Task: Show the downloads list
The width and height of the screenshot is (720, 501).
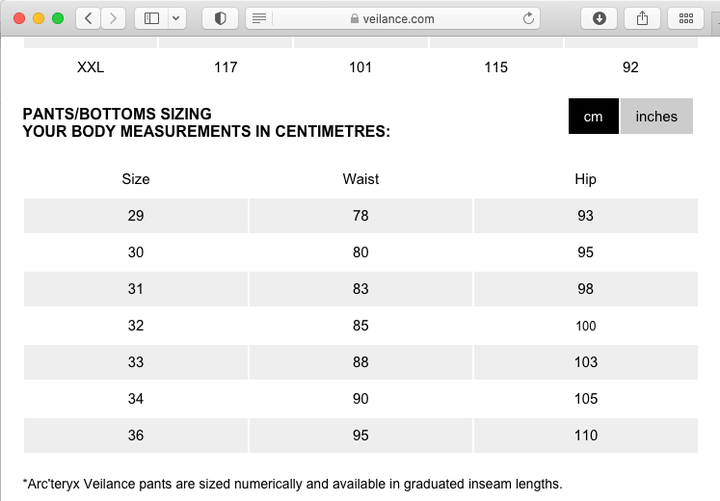Action: pos(599,19)
